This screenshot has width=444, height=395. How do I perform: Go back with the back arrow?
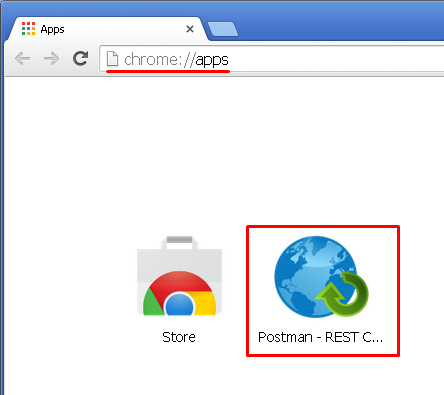click(23, 59)
